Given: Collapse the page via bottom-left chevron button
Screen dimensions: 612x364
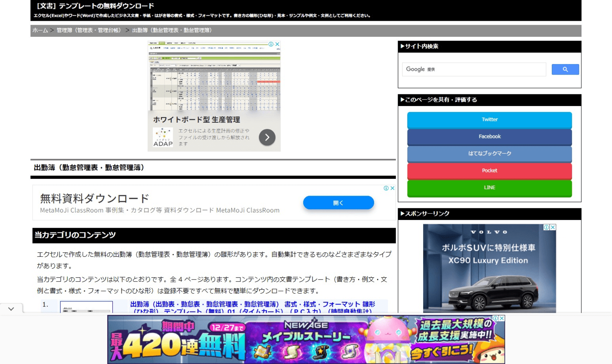Looking at the screenshot, I should click(x=11, y=308).
